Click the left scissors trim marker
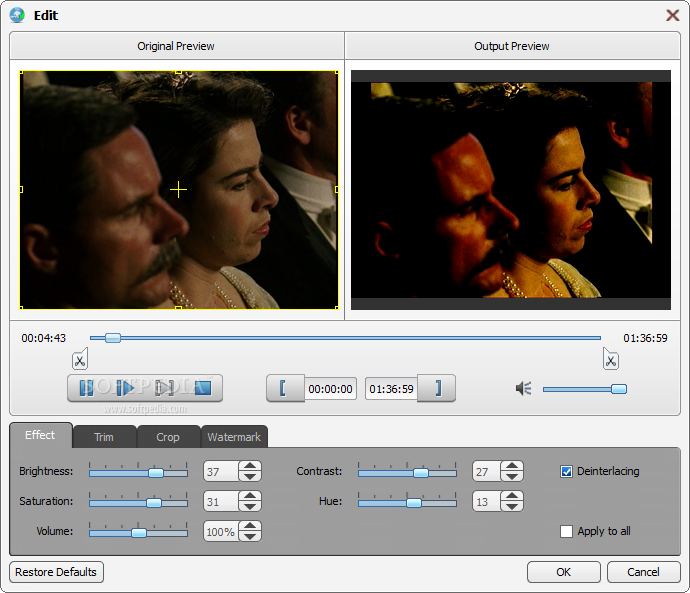 80,359
